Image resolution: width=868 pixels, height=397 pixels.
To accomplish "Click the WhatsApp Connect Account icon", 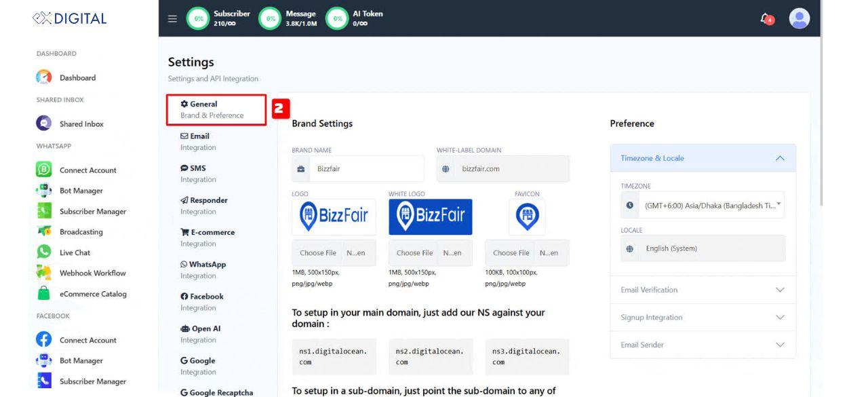I will point(44,170).
